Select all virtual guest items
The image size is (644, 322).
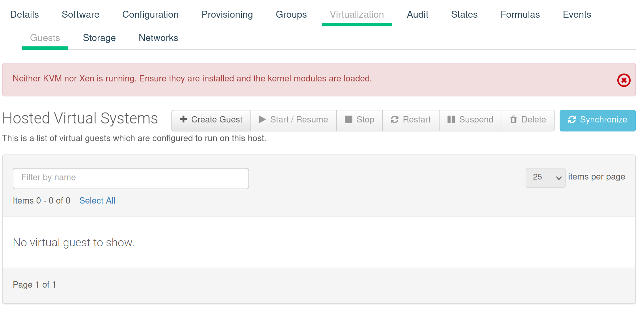tap(97, 201)
